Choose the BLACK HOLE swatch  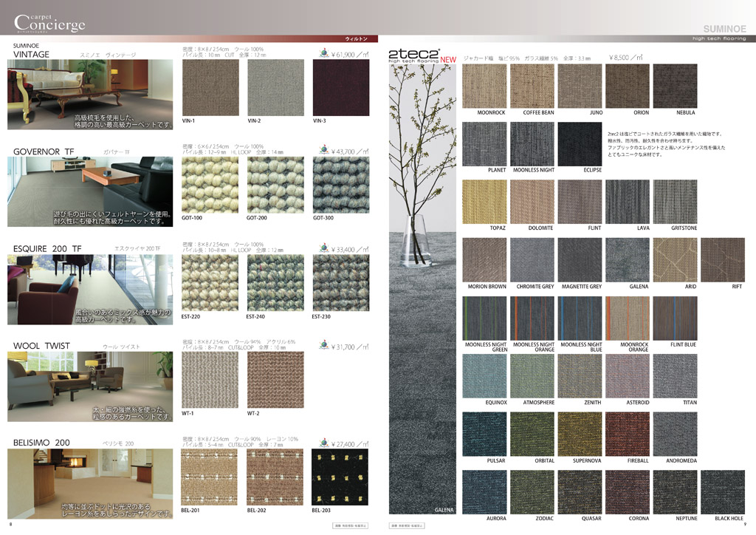pos(724,492)
